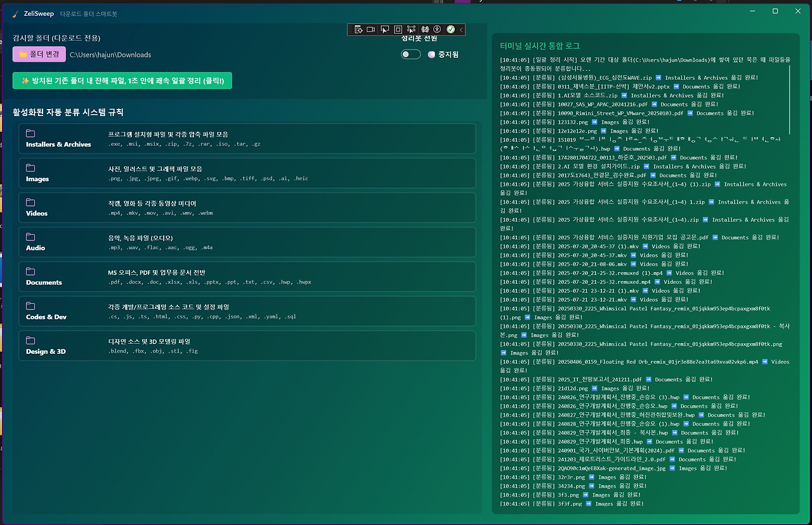This screenshot has width=812, height=525.
Task: Select the Audio rule label
Action: point(36,248)
